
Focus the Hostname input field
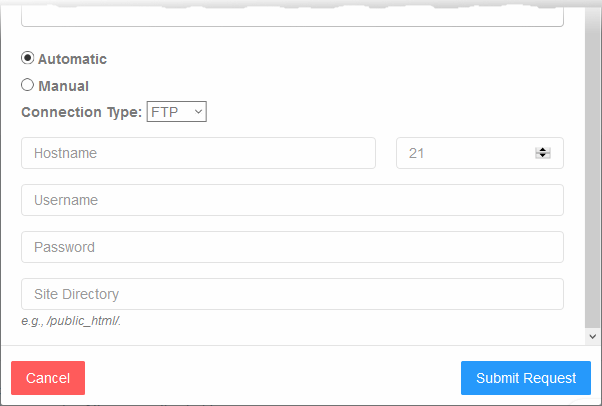pyautogui.click(x=198, y=153)
